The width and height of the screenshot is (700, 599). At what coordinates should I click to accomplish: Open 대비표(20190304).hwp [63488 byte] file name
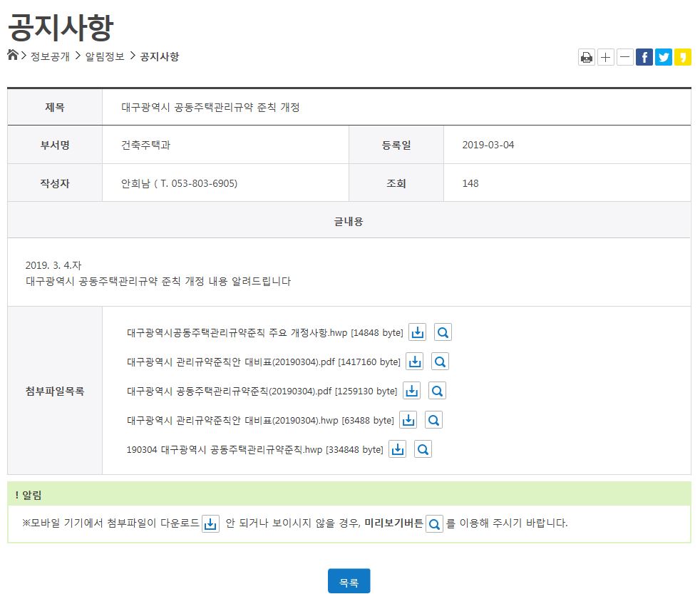(x=260, y=420)
